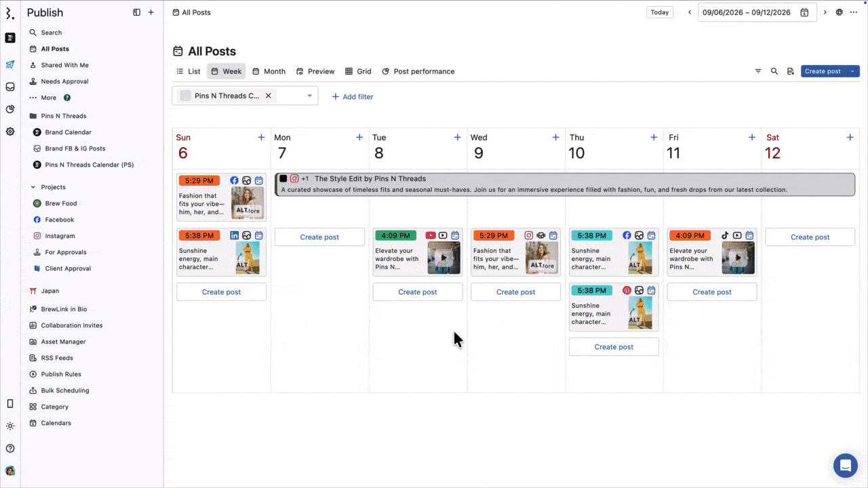868x488 pixels.
Task: Open the search magnifier in posts toolbar
Action: tap(774, 71)
